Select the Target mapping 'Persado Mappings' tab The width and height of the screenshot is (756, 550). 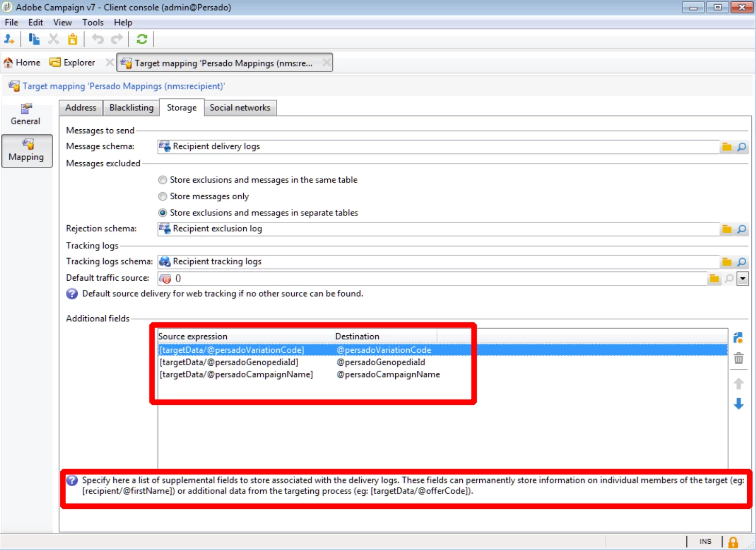[x=224, y=63]
